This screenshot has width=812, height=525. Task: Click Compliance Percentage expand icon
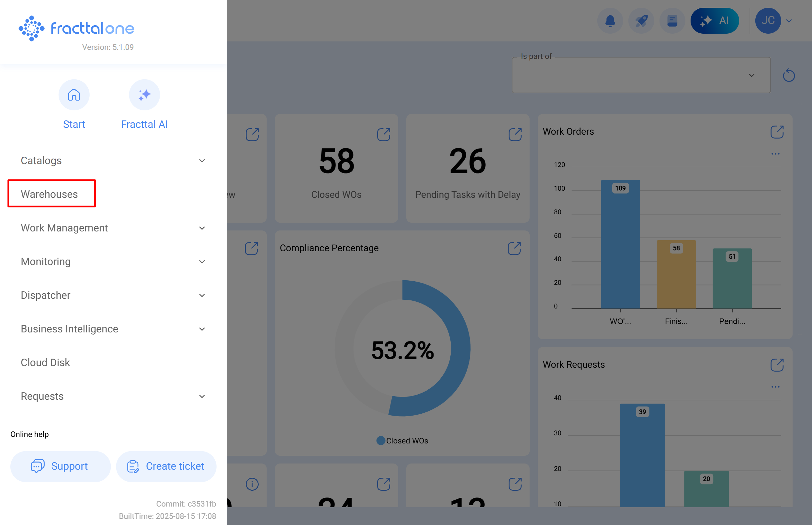tap(514, 249)
